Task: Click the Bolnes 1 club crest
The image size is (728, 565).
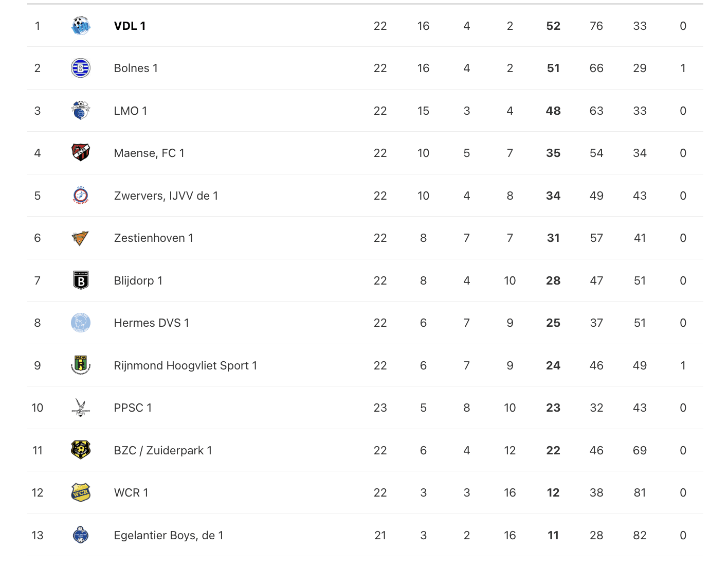Action: point(81,68)
